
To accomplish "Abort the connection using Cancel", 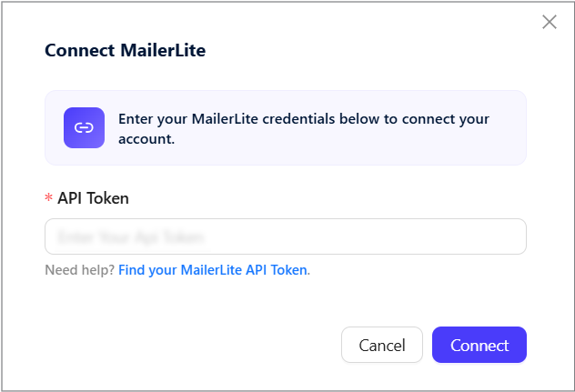I will coord(382,345).
